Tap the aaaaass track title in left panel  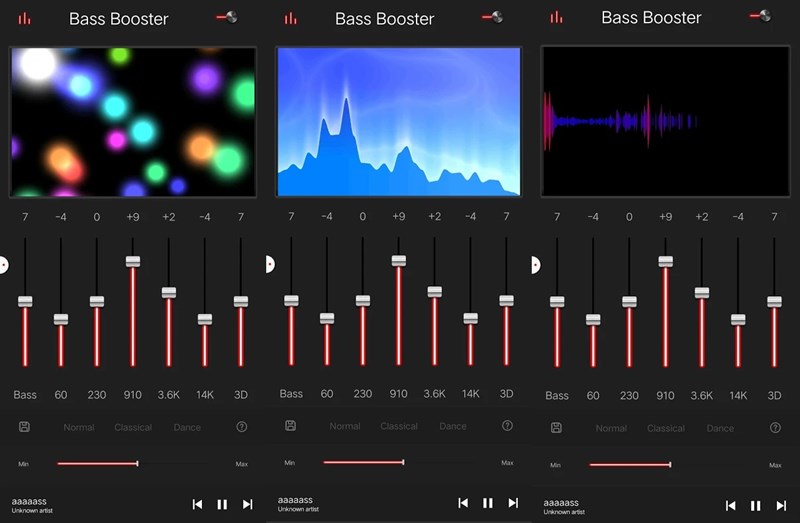tap(29, 501)
